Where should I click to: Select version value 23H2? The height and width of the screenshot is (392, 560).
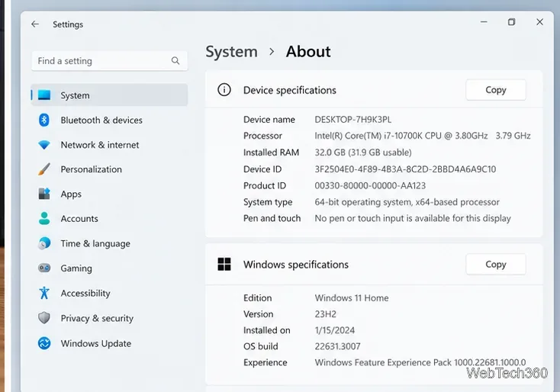click(325, 313)
